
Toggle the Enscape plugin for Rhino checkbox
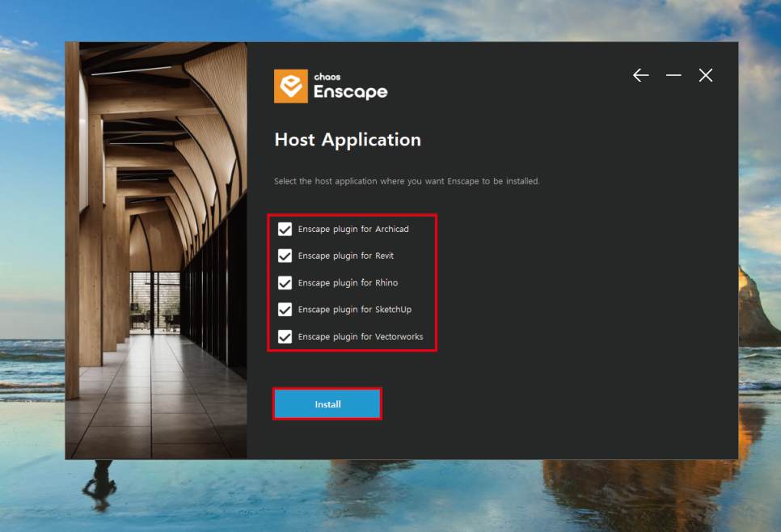[285, 283]
